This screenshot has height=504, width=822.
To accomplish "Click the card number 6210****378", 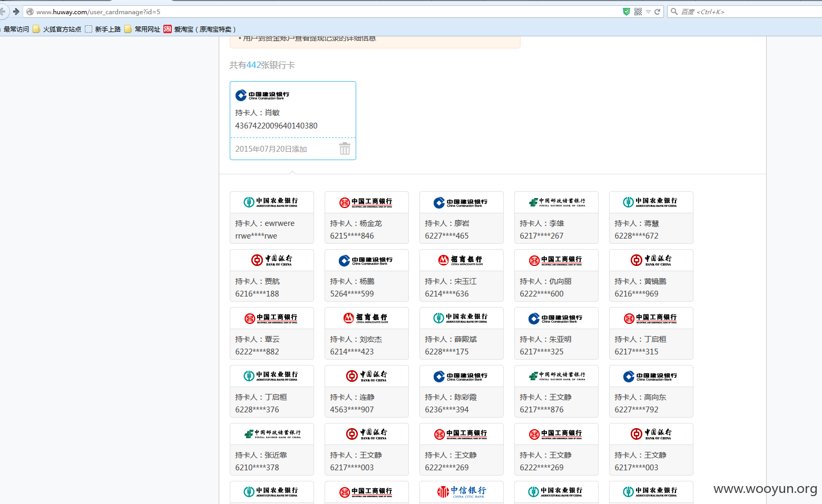I will pyautogui.click(x=257, y=468).
